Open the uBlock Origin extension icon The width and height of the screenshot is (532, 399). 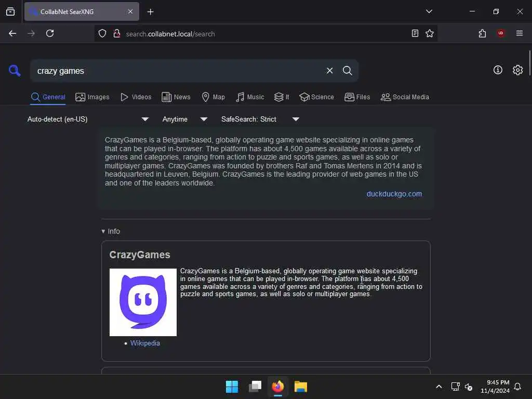tap(500, 33)
